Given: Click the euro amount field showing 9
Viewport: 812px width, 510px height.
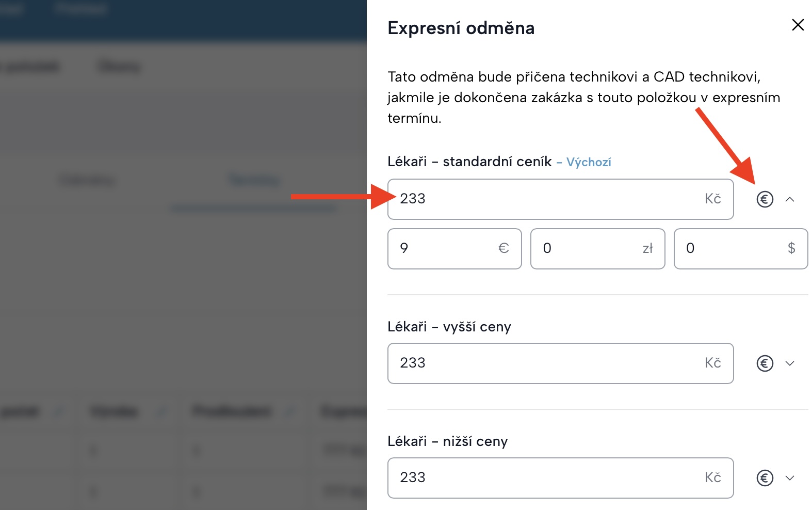Looking at the screenshot, I should tap(444, 249).
